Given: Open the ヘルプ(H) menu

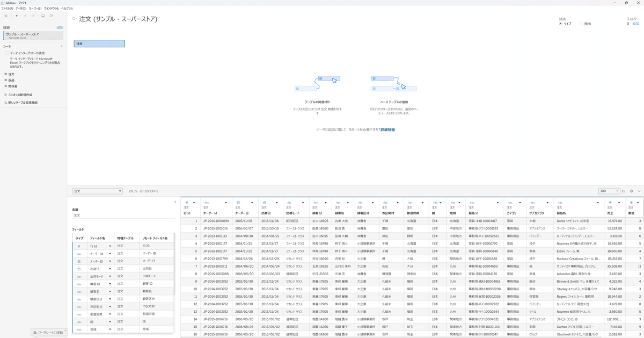Looking at the screenshot, I should point(67,9).
